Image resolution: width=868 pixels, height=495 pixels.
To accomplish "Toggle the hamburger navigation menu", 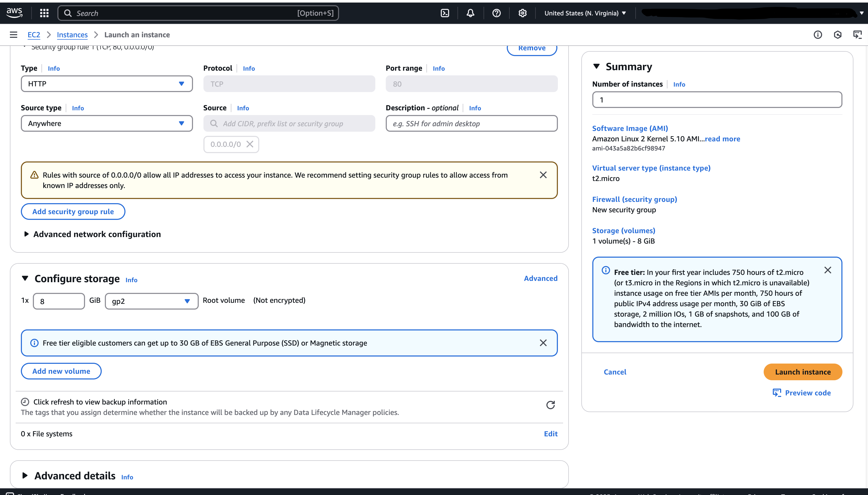I will [14, 35].
